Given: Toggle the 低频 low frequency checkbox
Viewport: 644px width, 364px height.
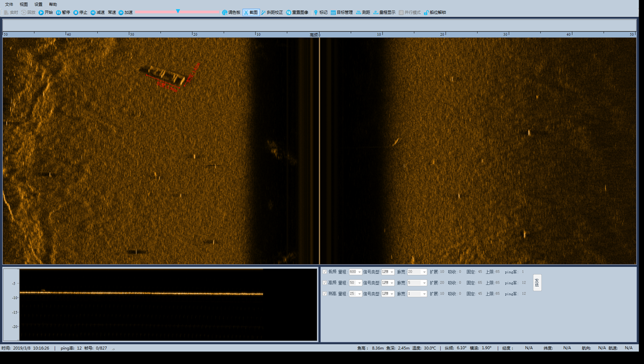Looking at the screenshot, I should click(325, 272).
